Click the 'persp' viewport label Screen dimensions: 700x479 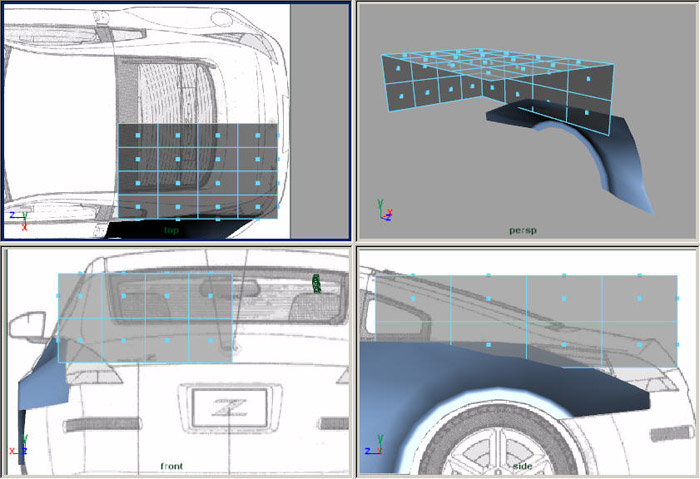click(x=522, y=230)
